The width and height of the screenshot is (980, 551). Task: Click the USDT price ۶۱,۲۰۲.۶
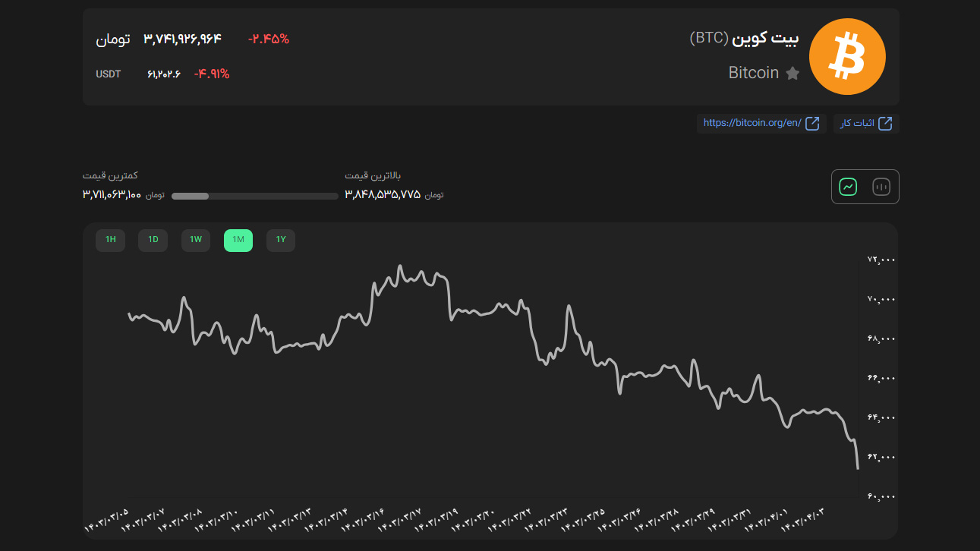click(x=164, y=74)
